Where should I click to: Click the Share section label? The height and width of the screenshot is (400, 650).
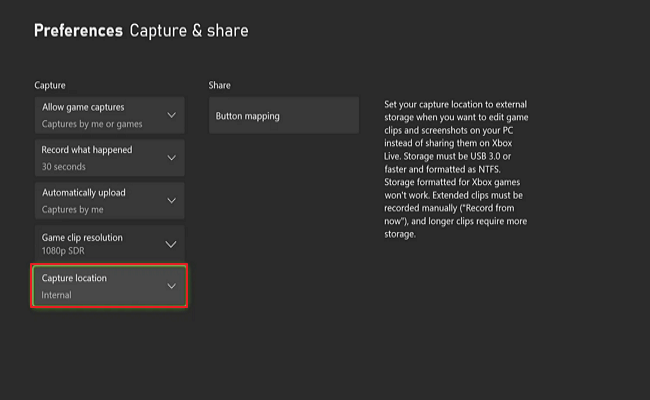[219, 86]
